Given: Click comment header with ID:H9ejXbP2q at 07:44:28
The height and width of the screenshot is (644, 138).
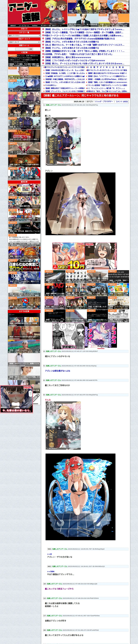Looking at the screenshot, I should [85, 105].
